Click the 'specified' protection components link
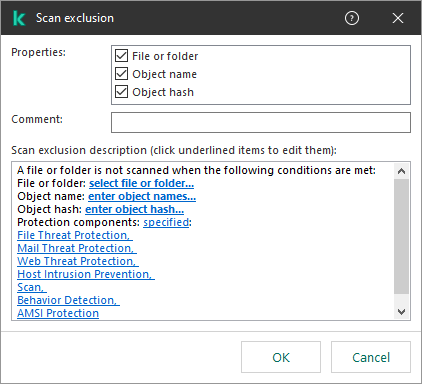This screenshot has height=384, width=422. pyautogui.click(x=166, y=222)
